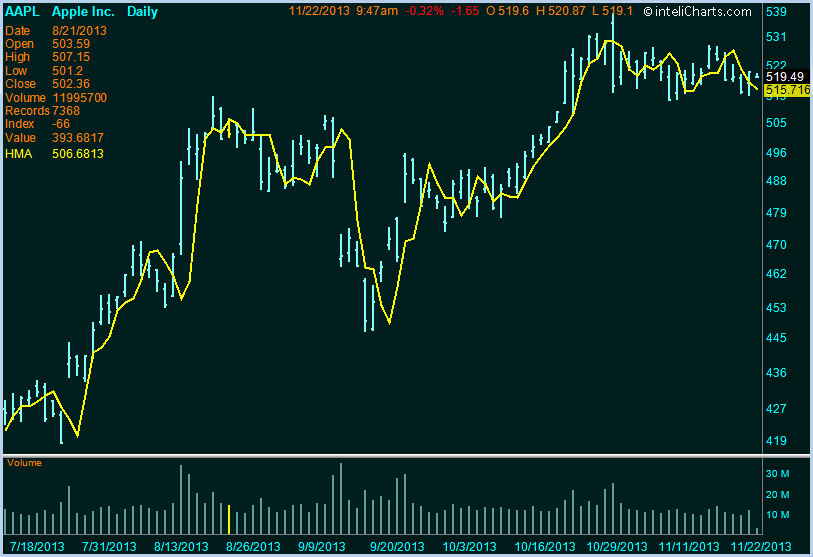Viewport: 813px width, 557px height.
Task: Click the Apple Inc. company name
Action: [83, 11]
